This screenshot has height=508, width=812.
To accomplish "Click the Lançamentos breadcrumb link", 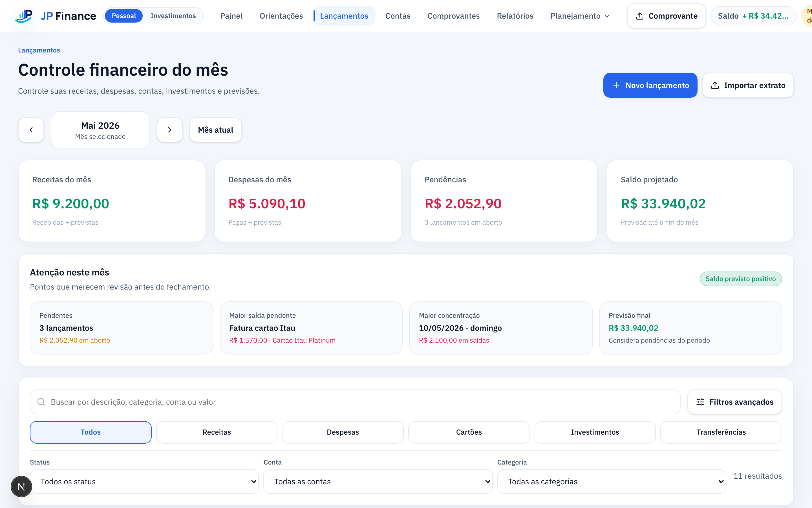I will pos(39,50).
